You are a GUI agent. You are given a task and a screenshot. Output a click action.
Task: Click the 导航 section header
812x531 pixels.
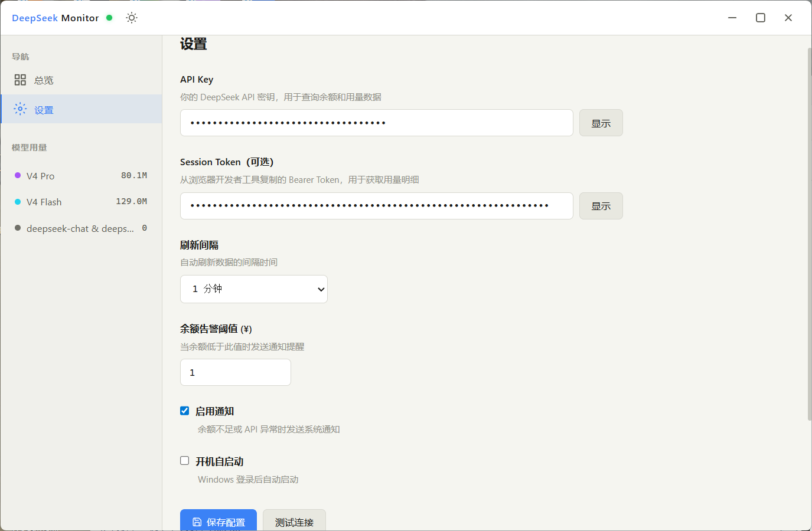[x=21, y=57]
